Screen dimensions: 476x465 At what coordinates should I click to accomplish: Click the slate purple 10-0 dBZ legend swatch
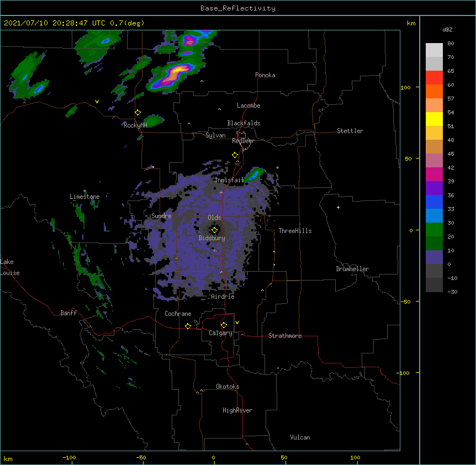(x=434, y=257)
